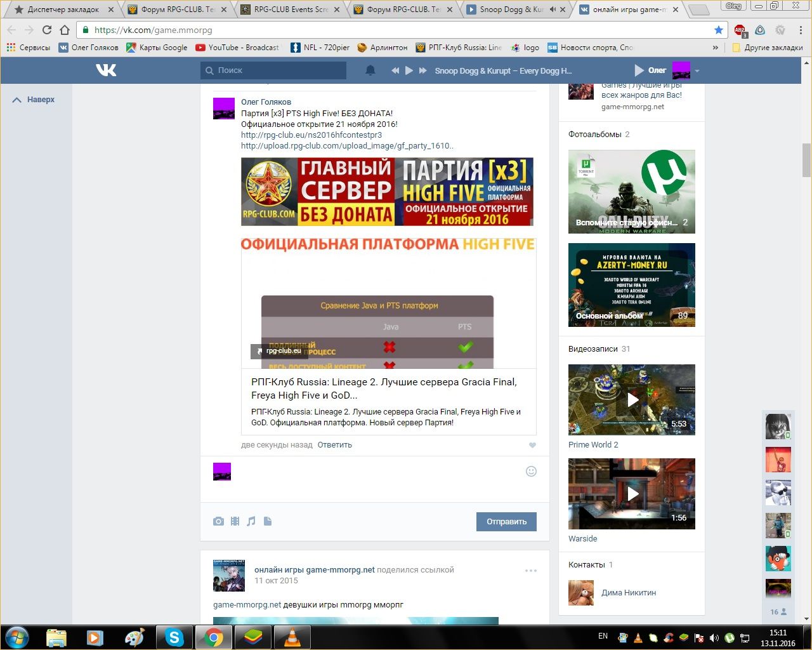Open BlueStacks from taskbar
Screen dimensions: 812x650
click(x=253, y=637)
